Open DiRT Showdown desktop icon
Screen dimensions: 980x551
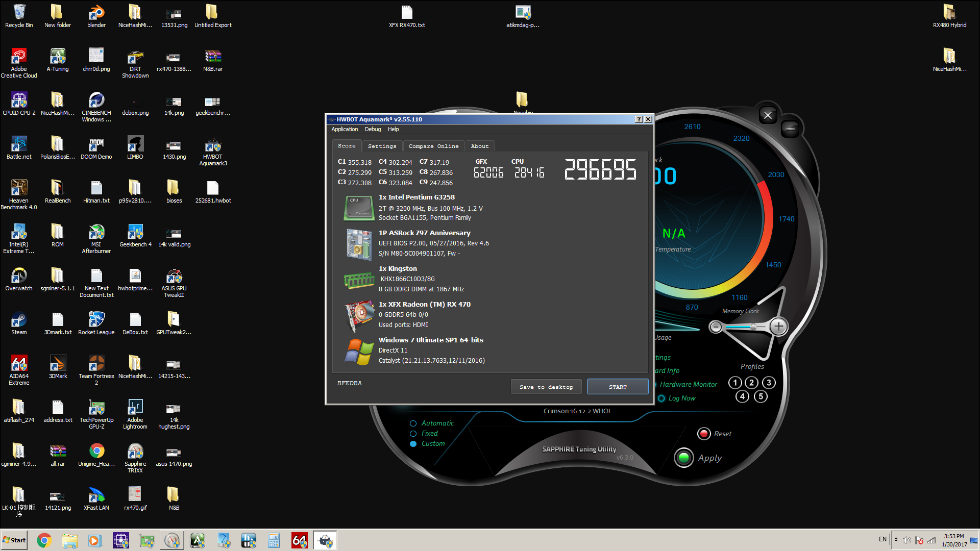point(135,63)
